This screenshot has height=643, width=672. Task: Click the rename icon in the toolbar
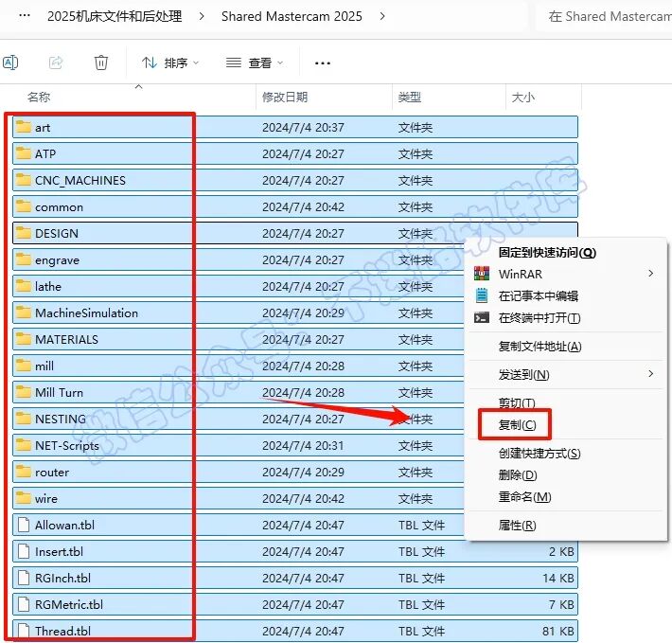10,63
